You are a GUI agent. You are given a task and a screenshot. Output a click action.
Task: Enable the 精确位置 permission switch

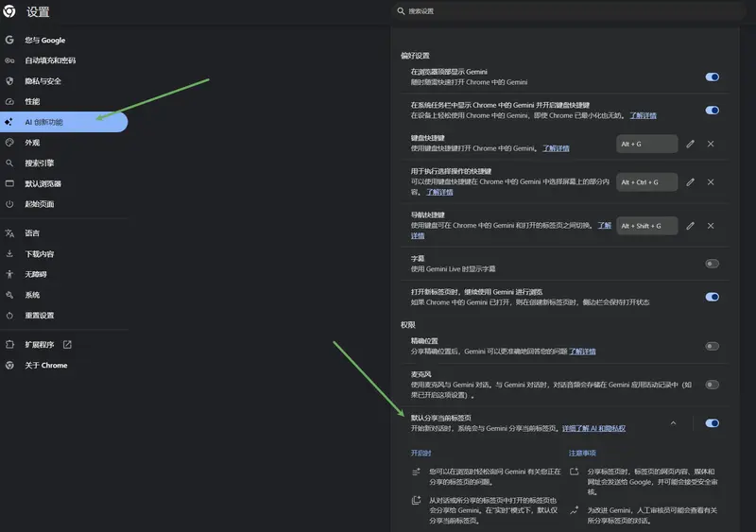(713, 346)
